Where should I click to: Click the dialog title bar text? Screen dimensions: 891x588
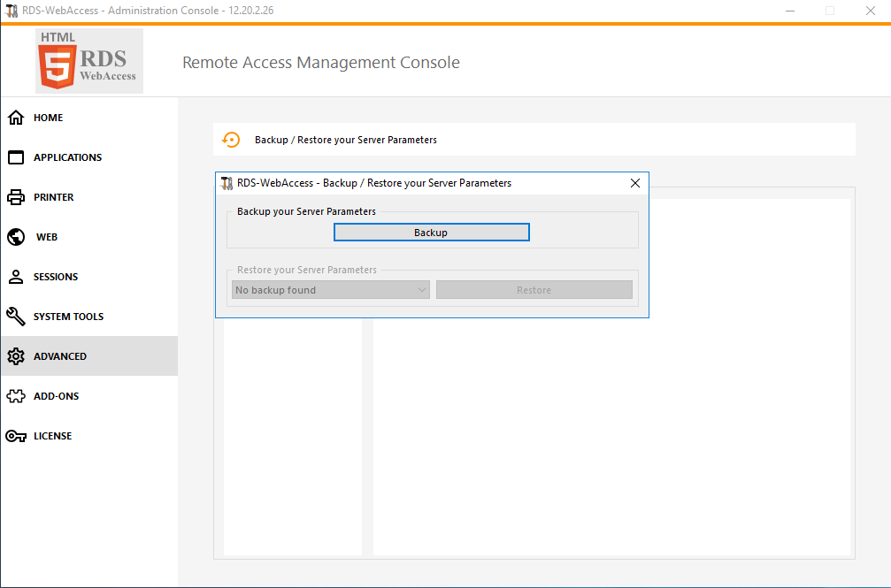pos(374,183)
